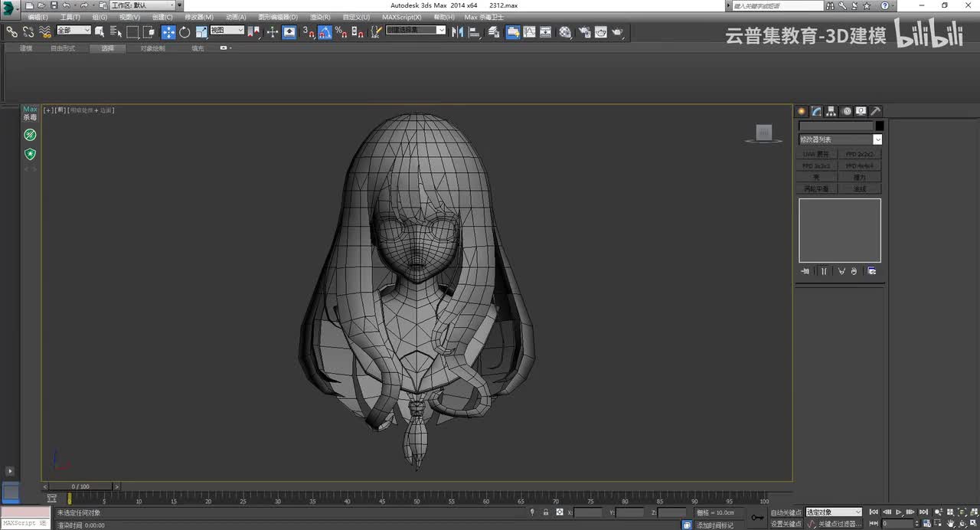Toggle the Angle Snap button
The width and height of the screenshot is (980, 530).
click(x=325, y=32)
